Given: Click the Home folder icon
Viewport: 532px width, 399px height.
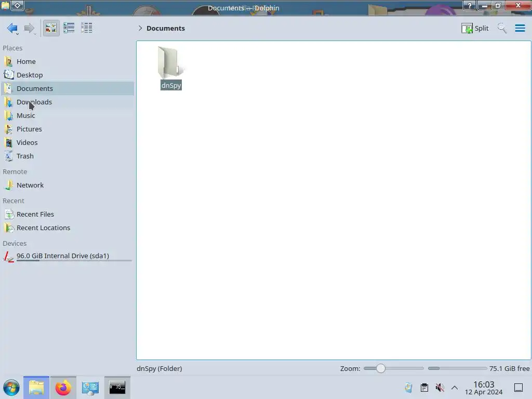Looking at the screenshot, I should [x=8, y=61].
